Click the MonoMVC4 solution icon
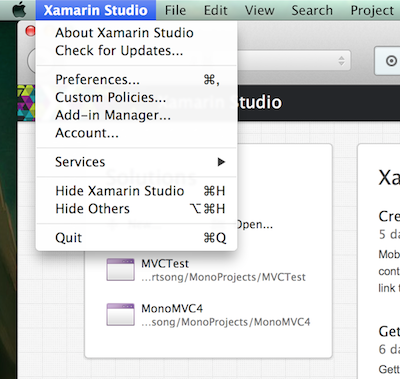 point(121,314)
